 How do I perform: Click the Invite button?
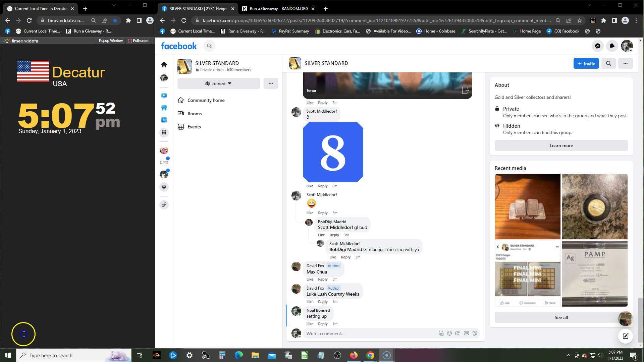click(586, 63)
